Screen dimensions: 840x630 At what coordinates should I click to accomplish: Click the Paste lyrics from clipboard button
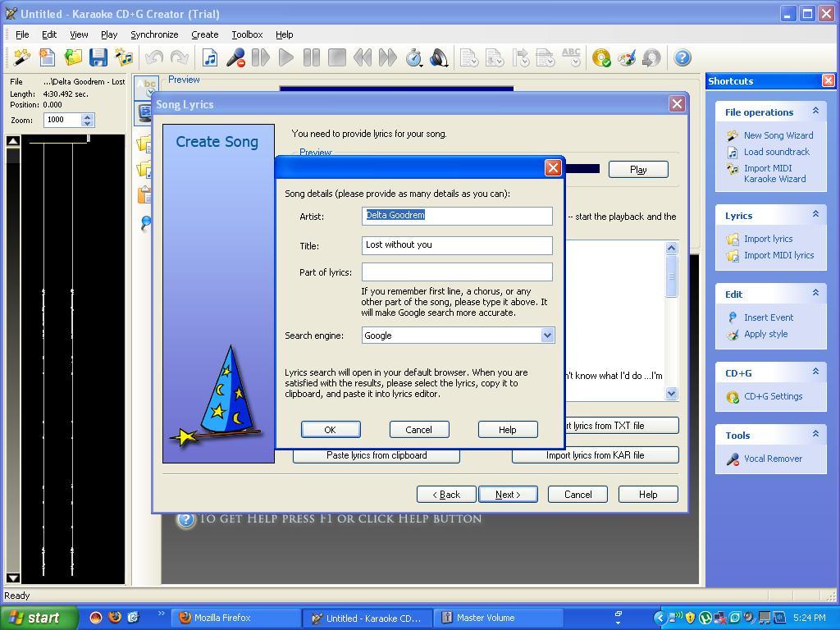376,455
